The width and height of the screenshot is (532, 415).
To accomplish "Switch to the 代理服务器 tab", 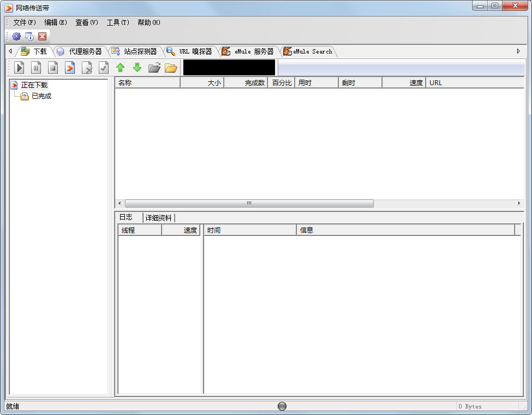I will point(85,51).
